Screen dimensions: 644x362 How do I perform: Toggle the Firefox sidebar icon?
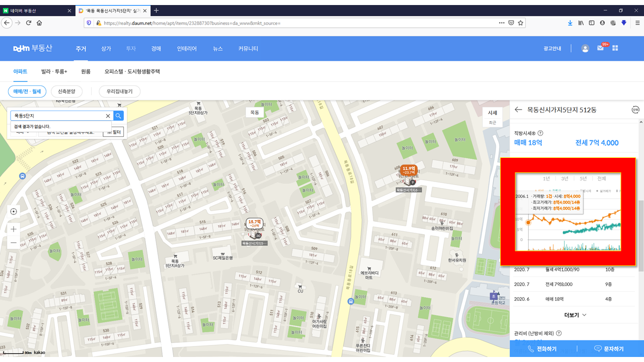592,23
